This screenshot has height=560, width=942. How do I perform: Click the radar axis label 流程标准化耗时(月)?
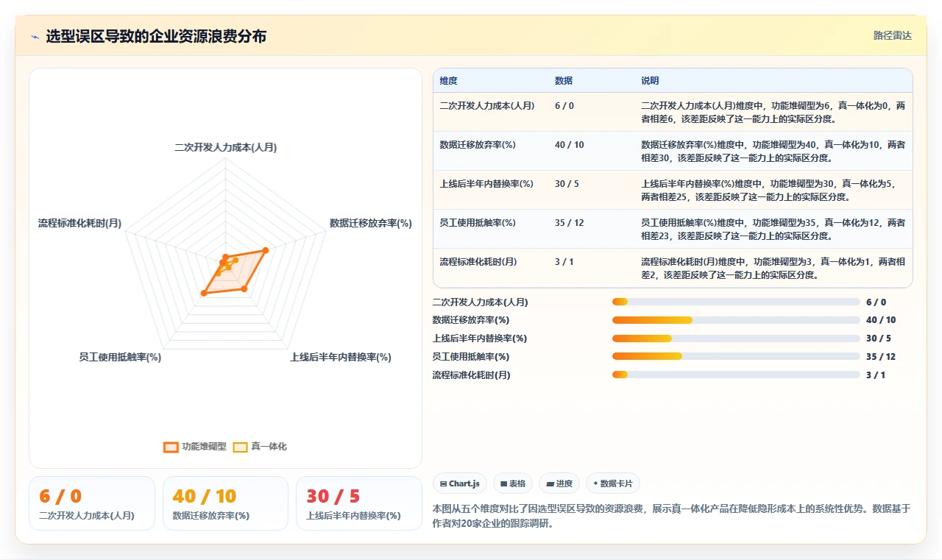pos(79,223)
